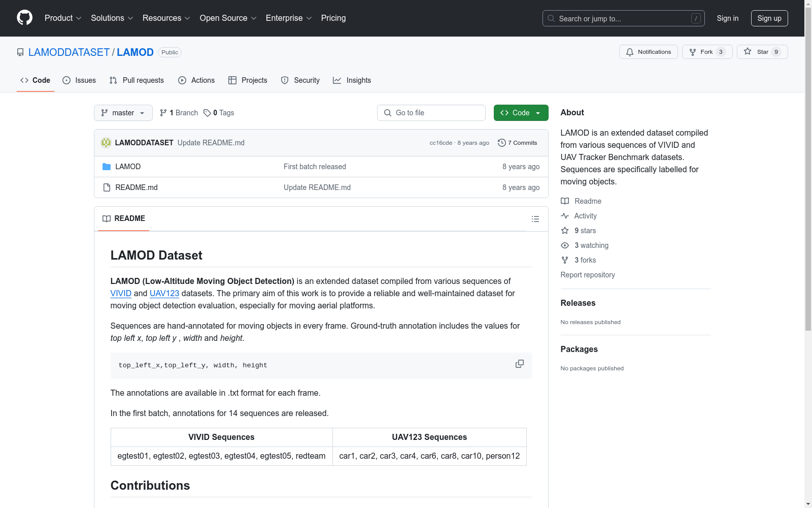
Task: Copy the code block contents
Action: [520, 364]
